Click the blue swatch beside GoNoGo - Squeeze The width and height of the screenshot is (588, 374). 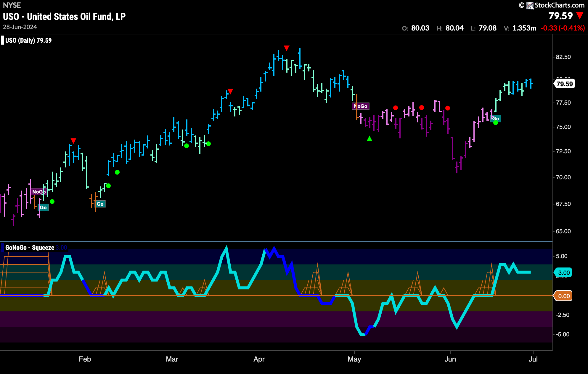pyautogui.click(x=3, y=247)
